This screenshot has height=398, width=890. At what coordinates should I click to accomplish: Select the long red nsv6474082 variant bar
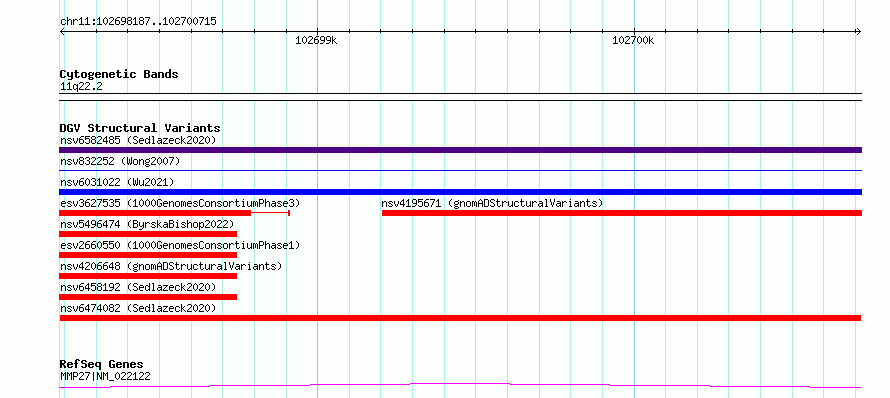coord(460,318)
